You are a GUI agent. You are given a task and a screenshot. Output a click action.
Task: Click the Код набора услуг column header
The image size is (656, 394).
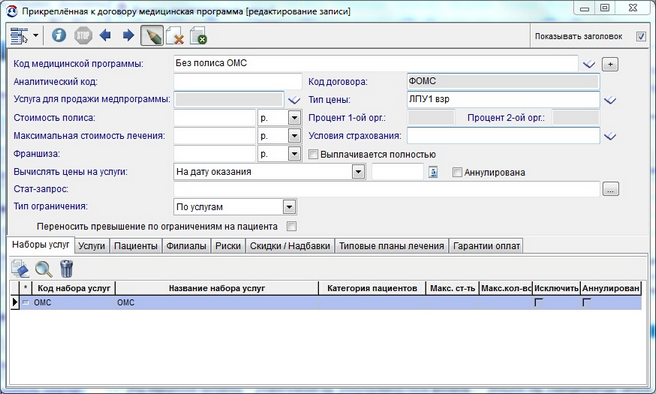74,288
